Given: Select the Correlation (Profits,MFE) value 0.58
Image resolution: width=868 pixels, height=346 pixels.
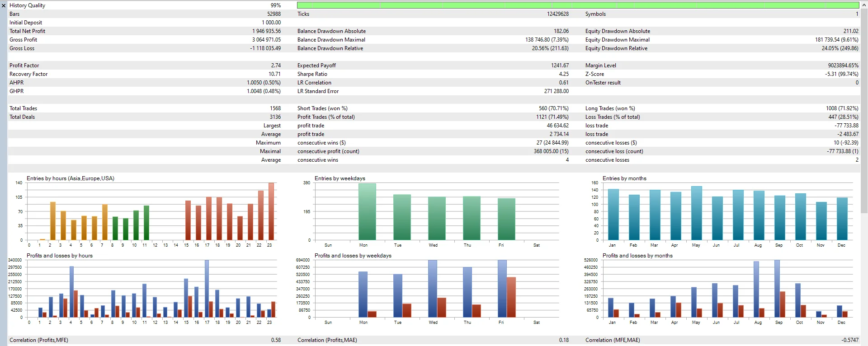Looking at the screenshot, I should coord(276,340).
